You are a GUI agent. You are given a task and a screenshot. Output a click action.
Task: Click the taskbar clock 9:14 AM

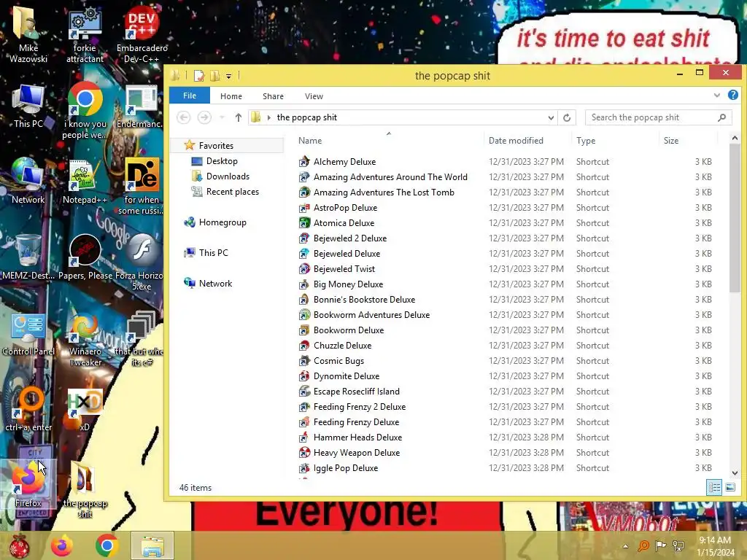715,546
